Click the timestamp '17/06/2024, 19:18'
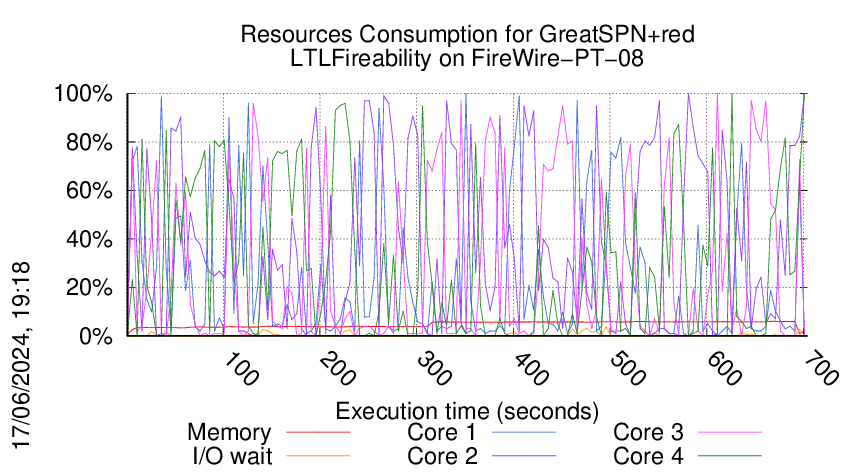Screen dimensions: 850x475 pos(21,356)
